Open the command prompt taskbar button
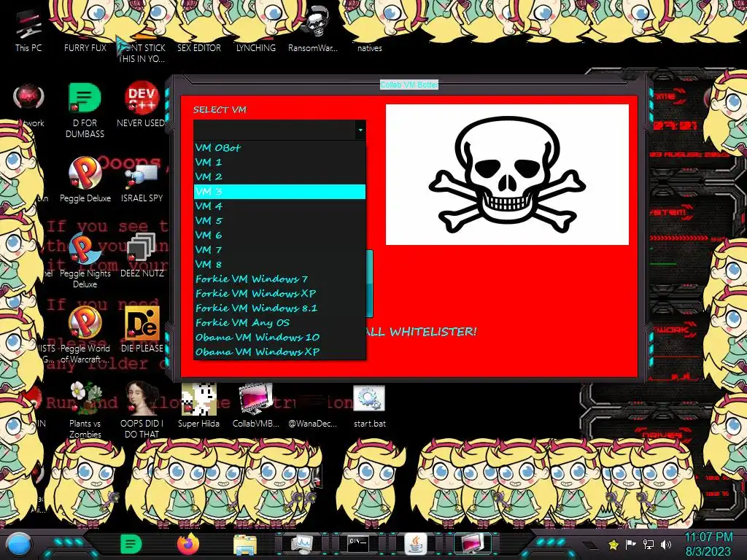This screenshot has height=560, width=747. [x=357, y=544]
